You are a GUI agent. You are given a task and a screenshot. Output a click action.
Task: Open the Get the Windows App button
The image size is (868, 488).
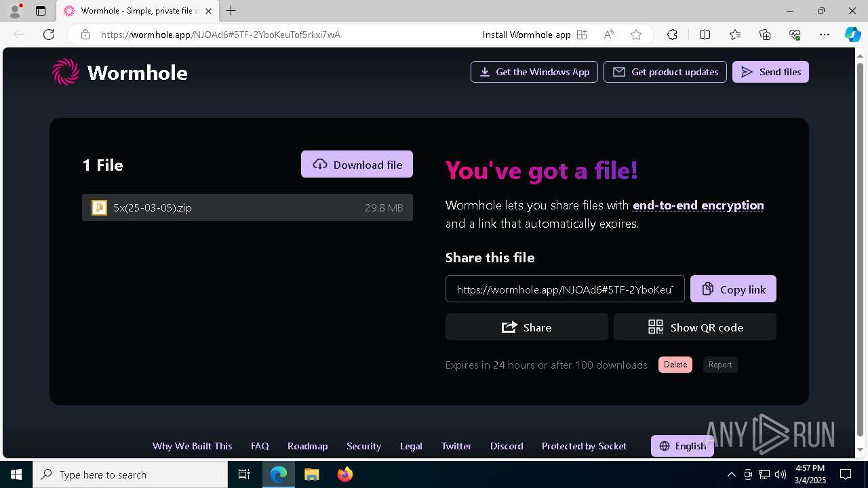(x=534, y=72)
